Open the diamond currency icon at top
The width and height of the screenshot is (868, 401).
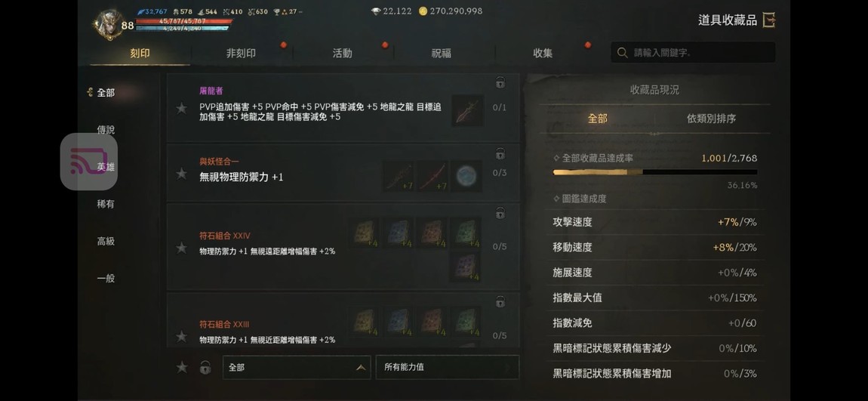pos(376,11)
